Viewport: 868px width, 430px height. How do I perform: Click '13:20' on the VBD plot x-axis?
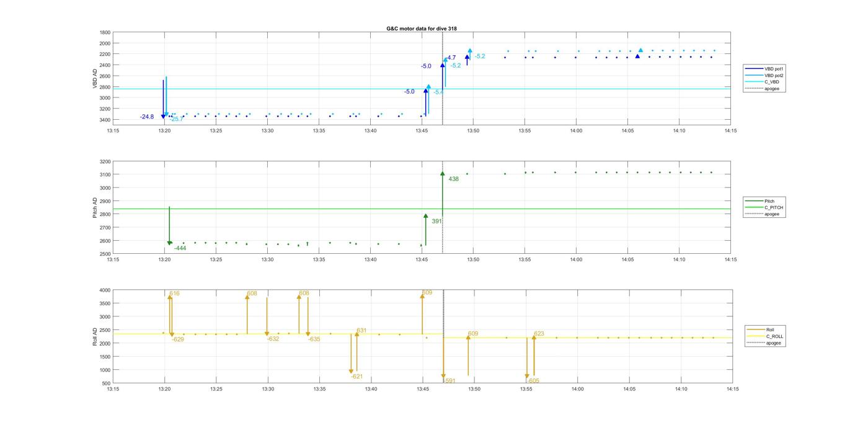point(164,130)
